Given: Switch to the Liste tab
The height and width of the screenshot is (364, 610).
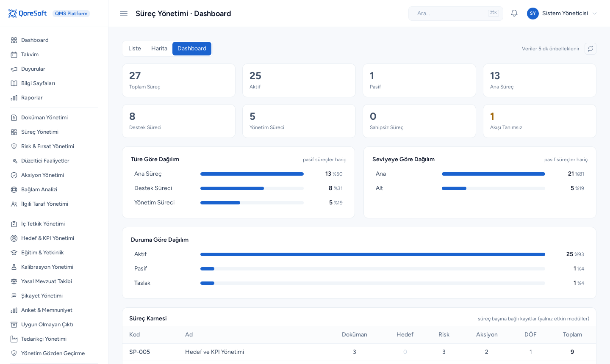Looking at the screenshot, I should (135, 49).
